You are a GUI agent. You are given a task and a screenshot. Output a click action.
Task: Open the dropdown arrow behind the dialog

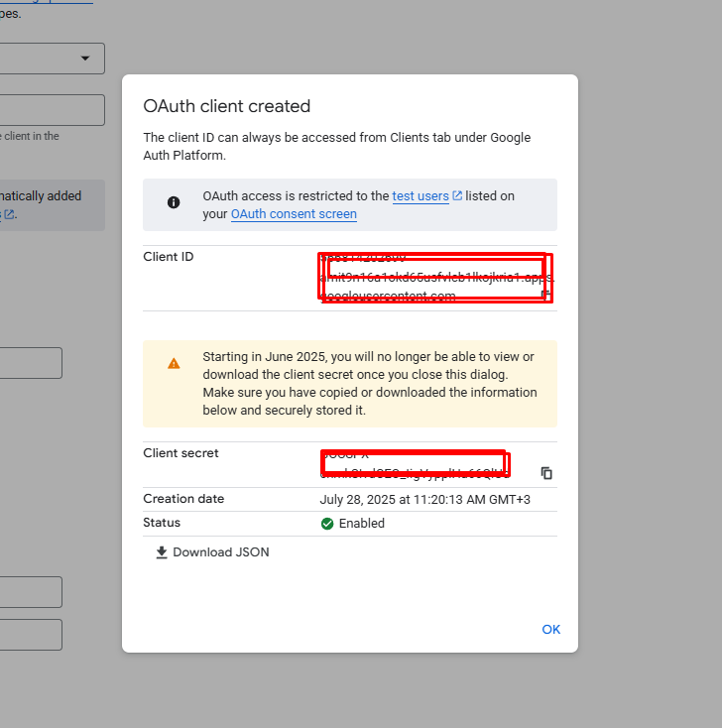85,59
